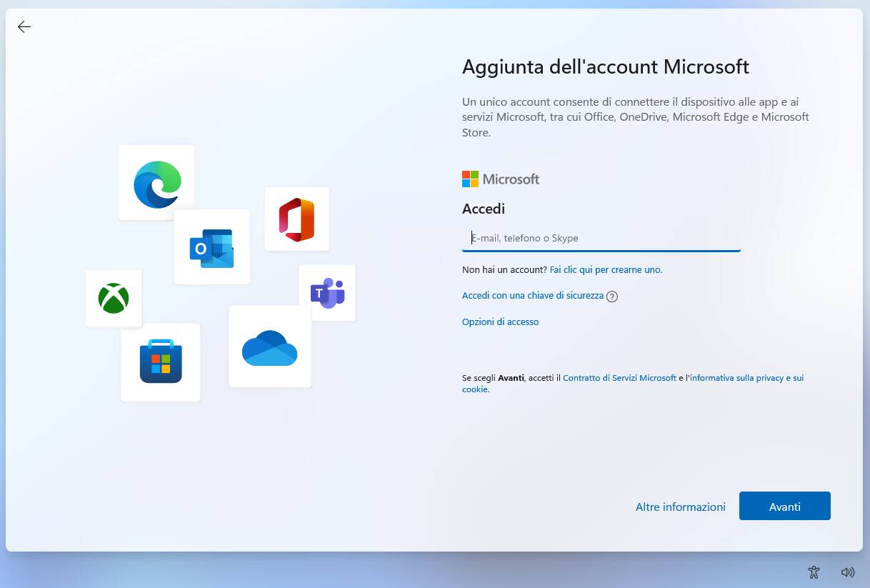Click the 'Non hai un account?' text
The height and width of the screenshot is (588, 870).
pyautogui.click(x=505, y=270)
